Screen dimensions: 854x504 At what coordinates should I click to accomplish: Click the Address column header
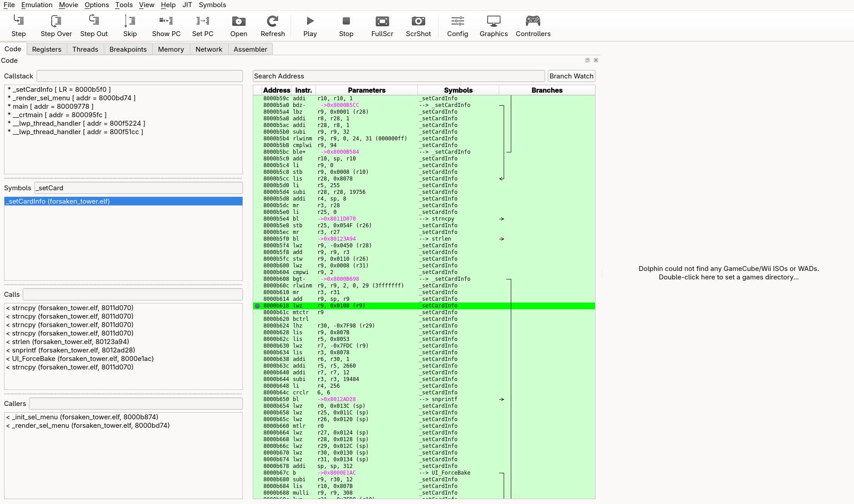[x=276, y=90]
